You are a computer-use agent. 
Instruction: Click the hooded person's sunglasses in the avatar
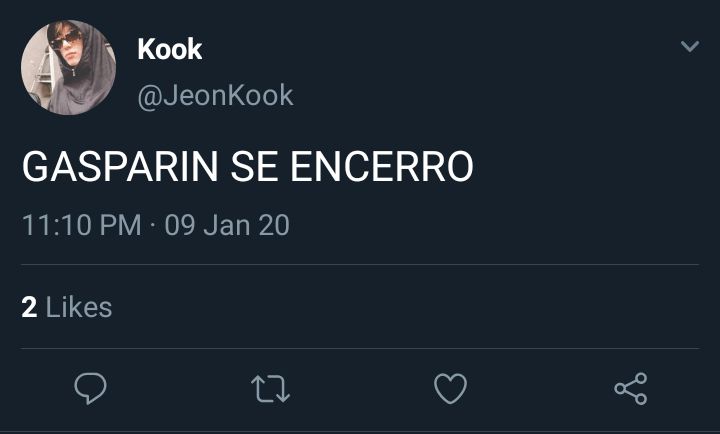[x=64, y=40]
